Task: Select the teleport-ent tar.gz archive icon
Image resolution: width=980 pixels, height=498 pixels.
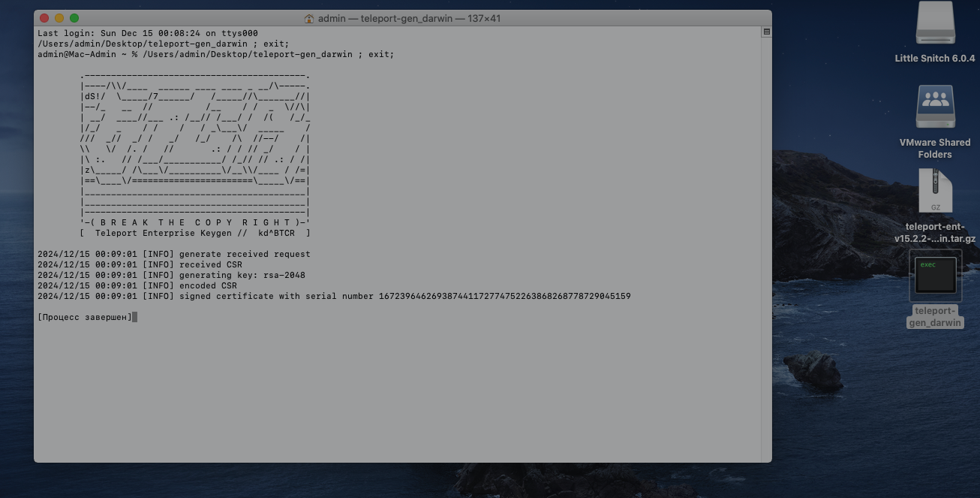Action: 935,191
